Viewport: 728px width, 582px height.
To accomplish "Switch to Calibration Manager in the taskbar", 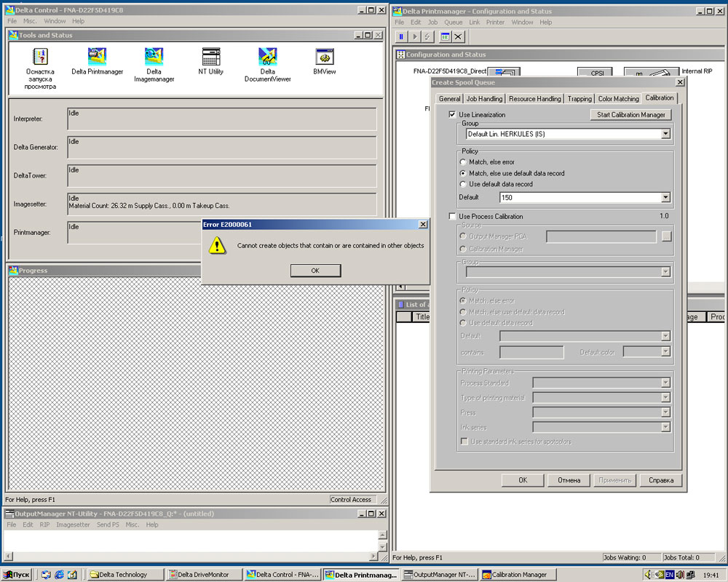I will (518, 575).
